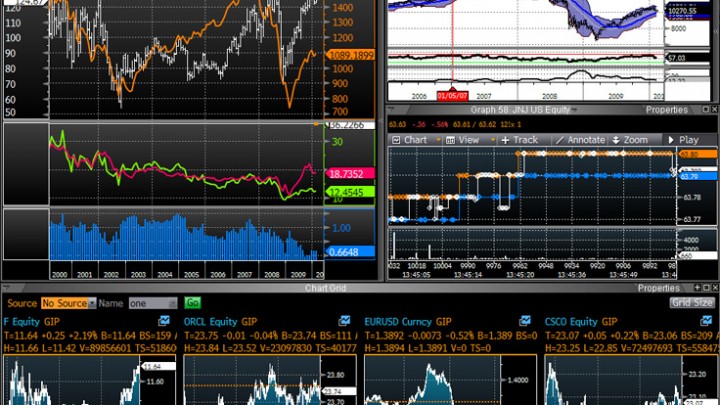Choose the Zoom tool in graph toolbar

click(x=630, y=140)
